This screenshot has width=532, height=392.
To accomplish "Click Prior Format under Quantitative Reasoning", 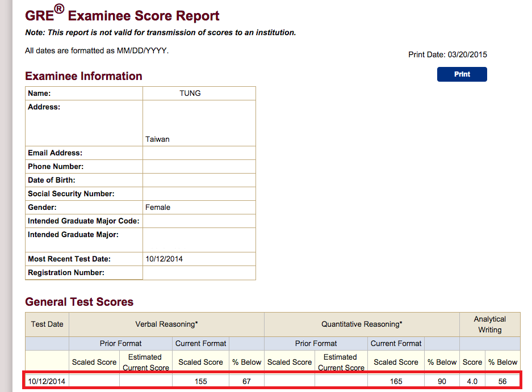I will 316,344.
